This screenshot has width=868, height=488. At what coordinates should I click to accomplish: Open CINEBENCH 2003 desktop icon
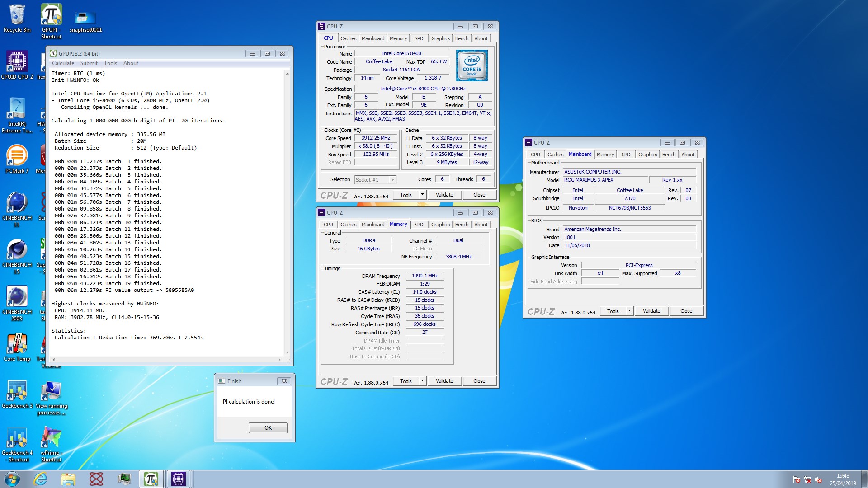(17, 303)
